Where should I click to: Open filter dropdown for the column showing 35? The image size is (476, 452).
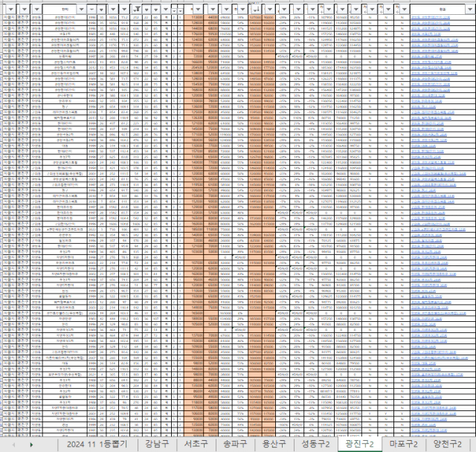point(101,10)
